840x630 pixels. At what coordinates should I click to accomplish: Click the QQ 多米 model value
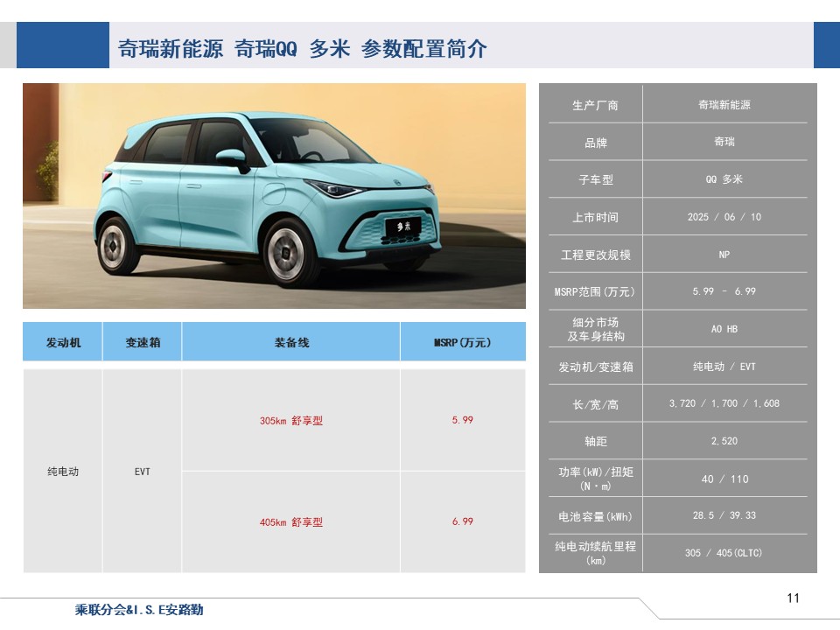point(724,179)
